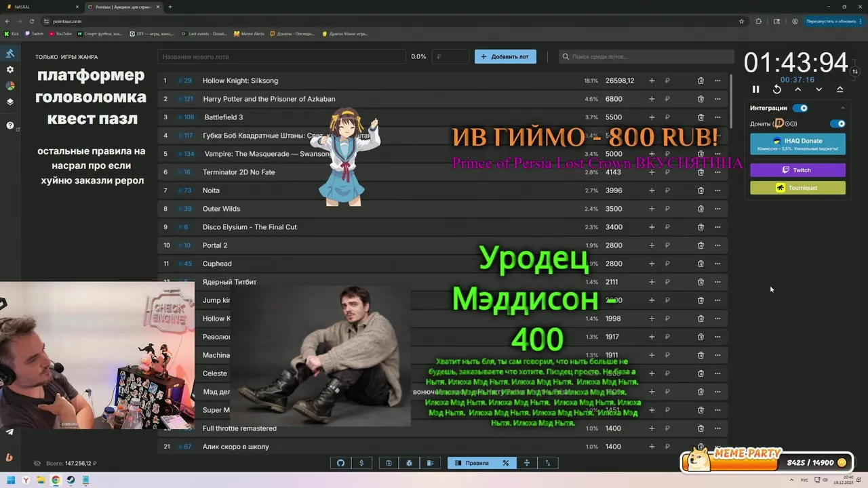
Task: Open the auction page icon in left sidebar
Action: (10, 54)
